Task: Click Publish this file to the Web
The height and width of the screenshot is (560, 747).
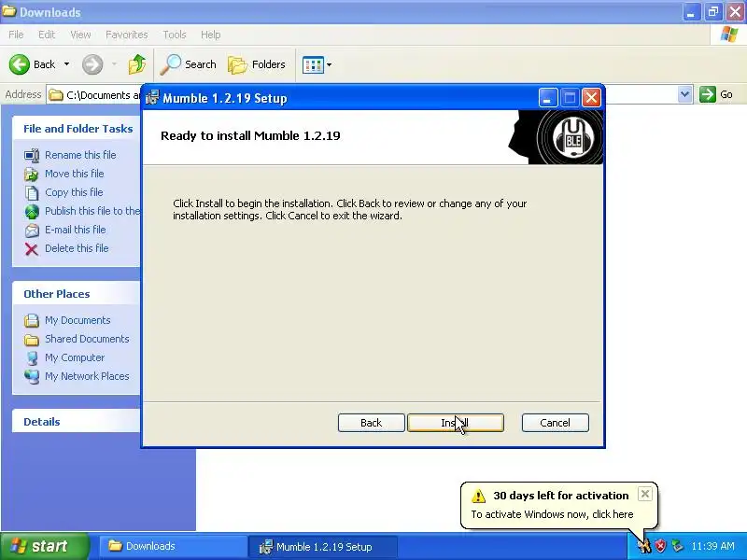Action: [x=92, y=211]
